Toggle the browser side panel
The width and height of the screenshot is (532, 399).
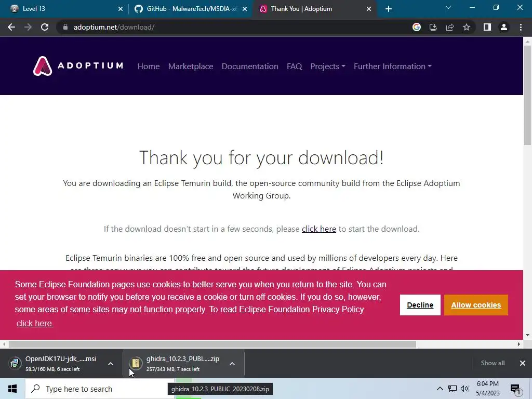click(x=487, y=27)
